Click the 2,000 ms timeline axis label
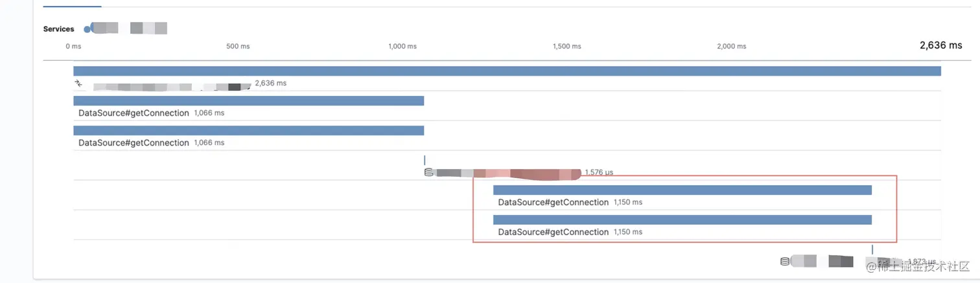This screenshot has height=283, width=980. 732,47
